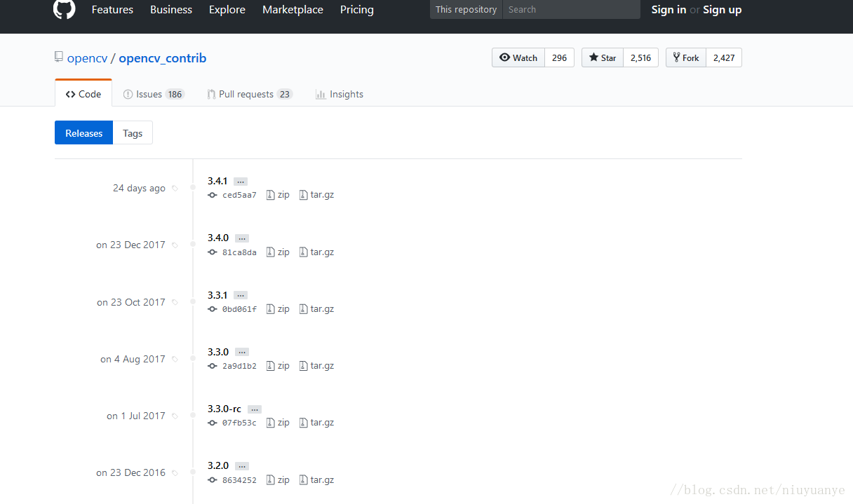Open release 3.2.0 title

tap(218, 465)
